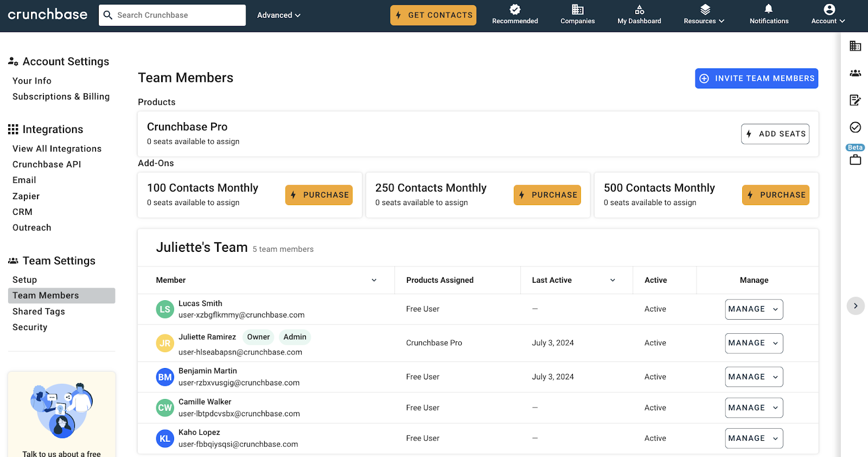Focus the Search Crunchbase field
Viewport: 868px width, 457px height.
tap(173, 15)
